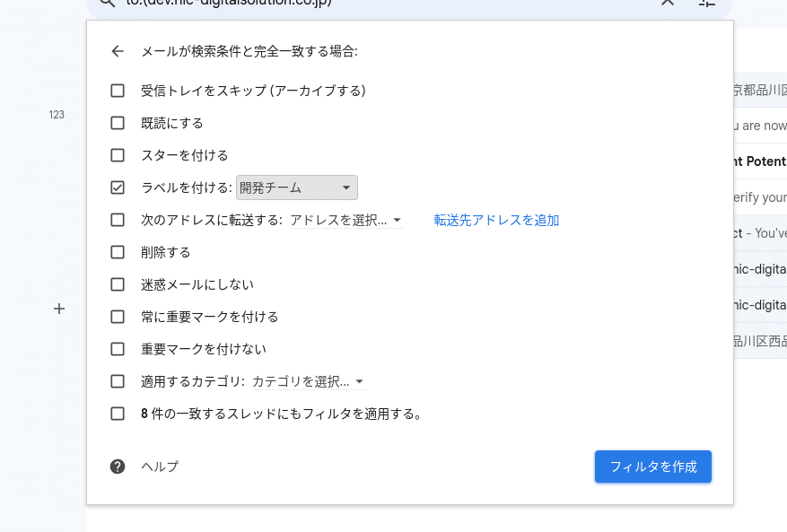Click the compose plus button in the sidebar
787x532 pixels.
[x=58, y=309]
